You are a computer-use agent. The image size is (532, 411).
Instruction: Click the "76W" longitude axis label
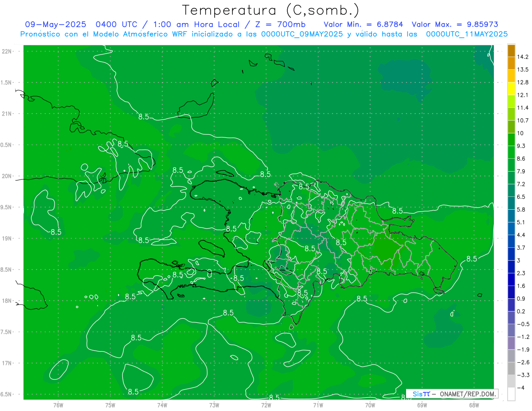[x=58, y=405]
